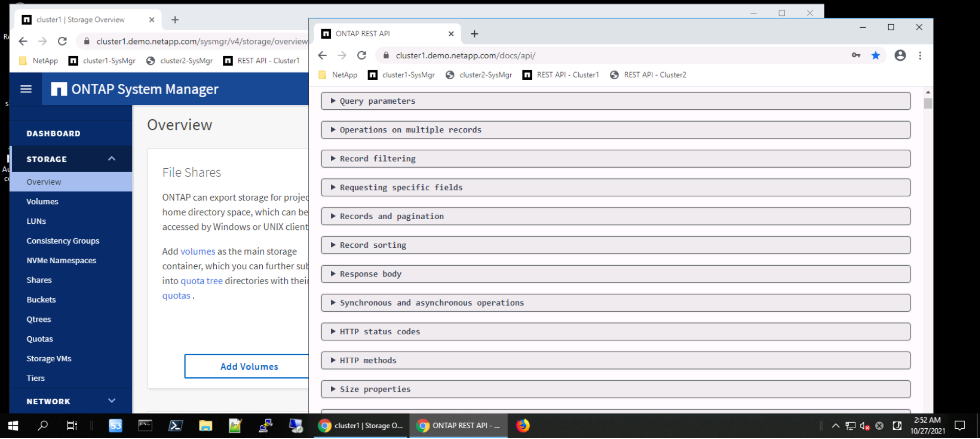Close the ONTAP REST API tab
The image size is (980, 439).
(451, 34)
